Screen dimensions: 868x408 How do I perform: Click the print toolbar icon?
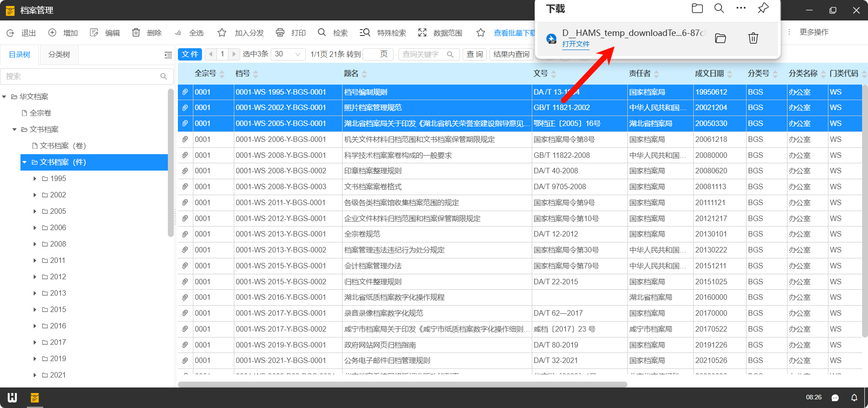click(x=291, y=33)
